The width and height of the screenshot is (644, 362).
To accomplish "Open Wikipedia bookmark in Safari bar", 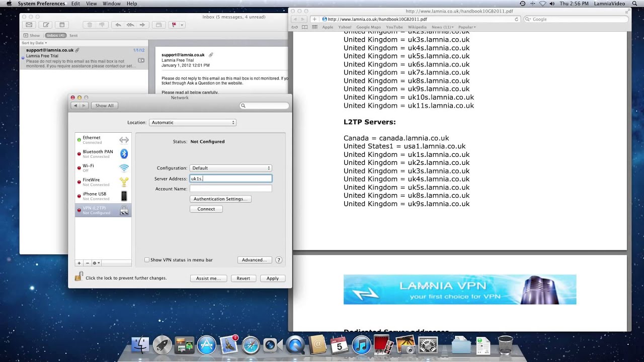I will pyautogui.click(x=417, y=27).
